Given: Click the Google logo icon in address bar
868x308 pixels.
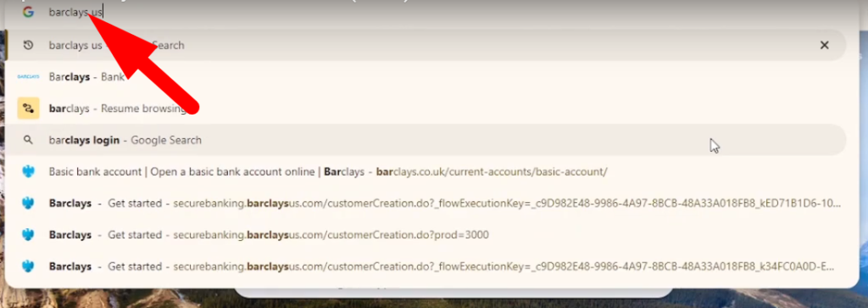Looking at the screenshot, I should (28, 12).
